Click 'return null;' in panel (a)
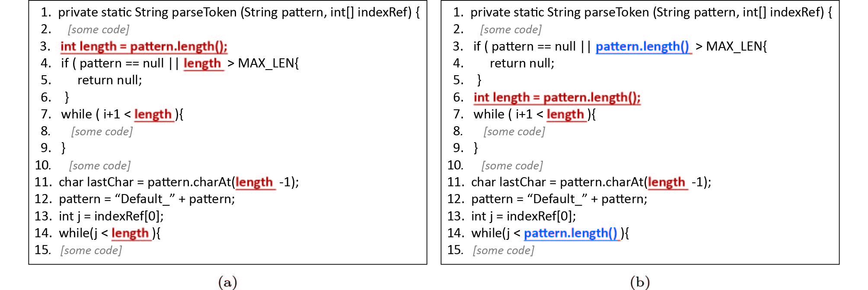 [110, 80]
